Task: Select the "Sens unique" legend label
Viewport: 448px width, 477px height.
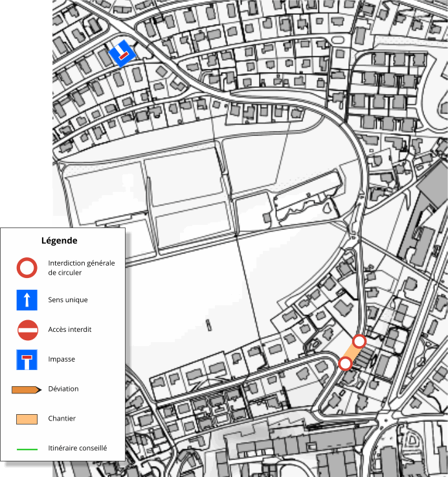Action: tap(68, 300)
